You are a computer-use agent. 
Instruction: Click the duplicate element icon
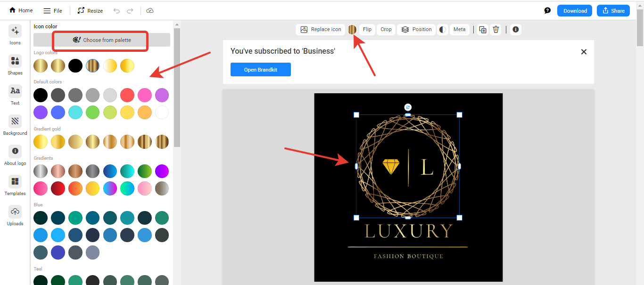tap(483, 30)
